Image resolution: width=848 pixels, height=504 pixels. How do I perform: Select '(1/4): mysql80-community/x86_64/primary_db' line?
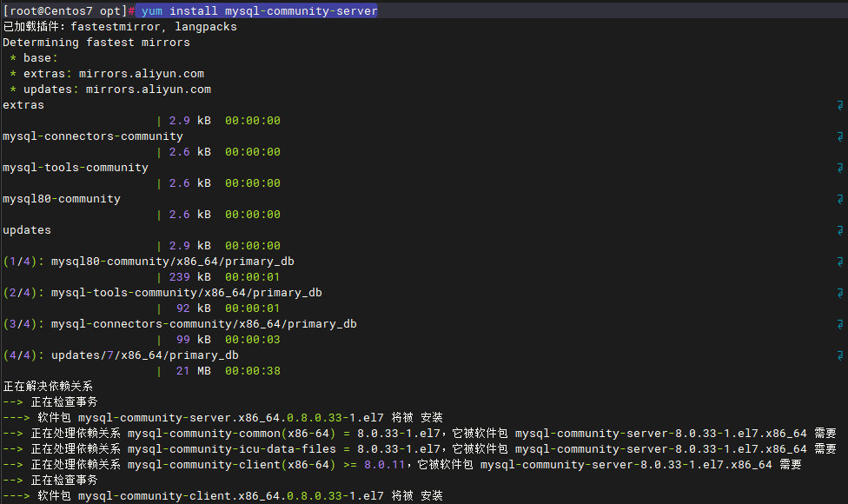coord(149,262)
